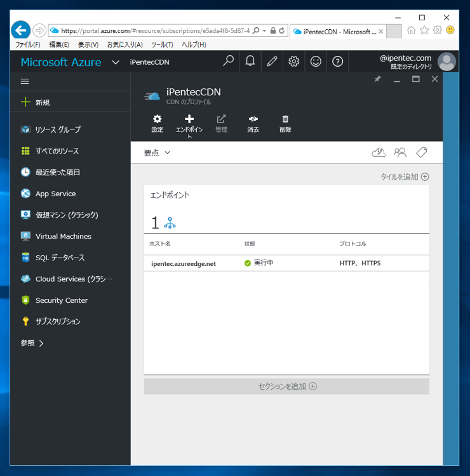This screenshot has height=476, width=470.
Task: Open browser favorites star icon
Action: click(x=424, y=30)
